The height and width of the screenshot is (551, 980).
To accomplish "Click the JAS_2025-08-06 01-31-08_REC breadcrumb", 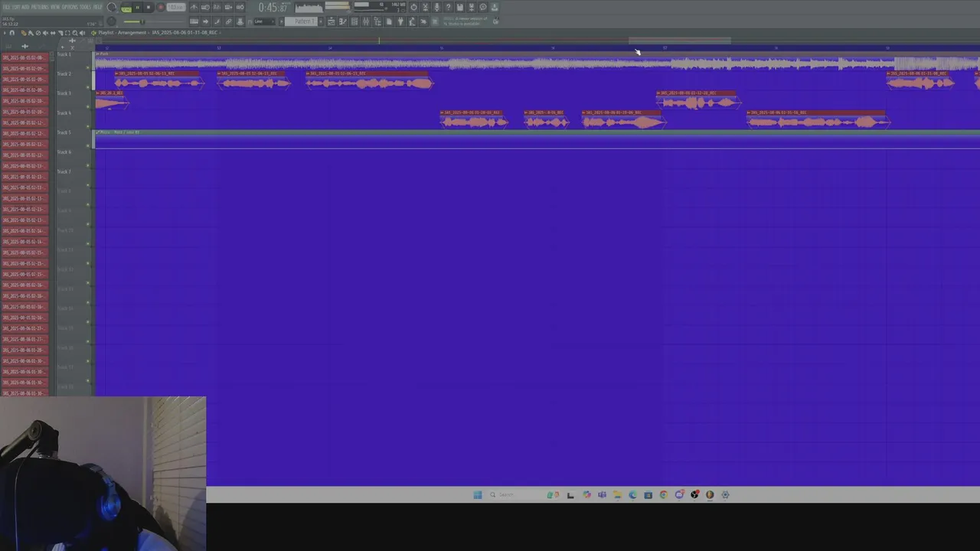I will [x=185, y=33].
